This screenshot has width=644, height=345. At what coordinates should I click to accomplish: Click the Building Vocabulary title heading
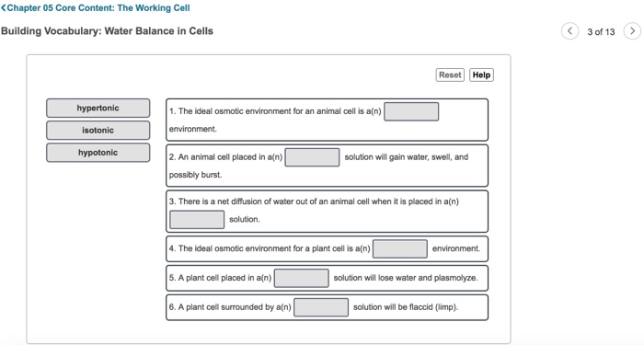pos(108,31)
